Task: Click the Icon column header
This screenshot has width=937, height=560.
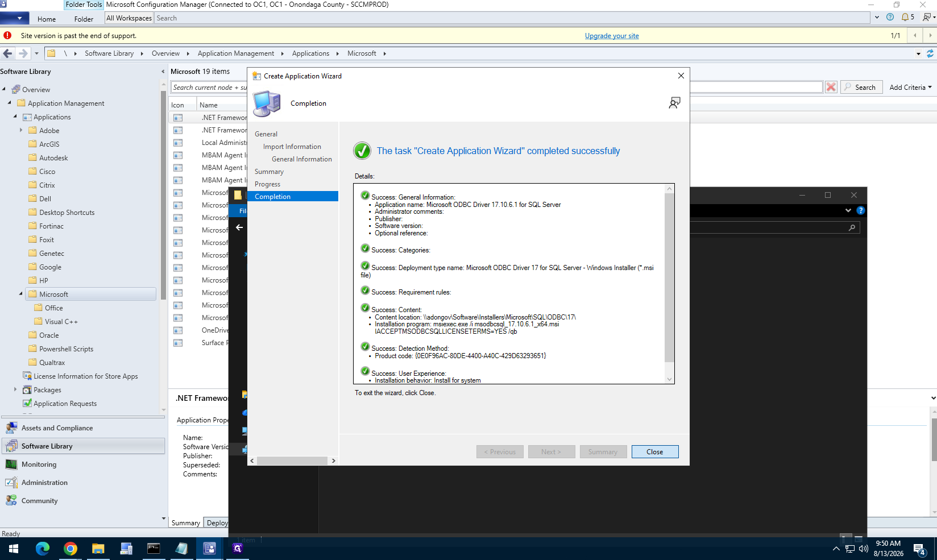Action: [177, 105]
